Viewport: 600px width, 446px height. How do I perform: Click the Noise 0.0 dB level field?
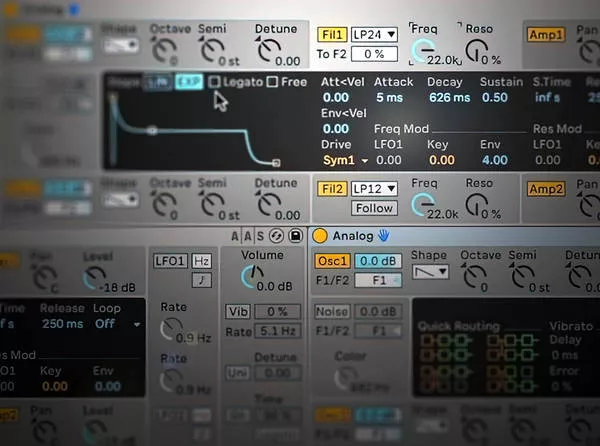tap(378, 312)
